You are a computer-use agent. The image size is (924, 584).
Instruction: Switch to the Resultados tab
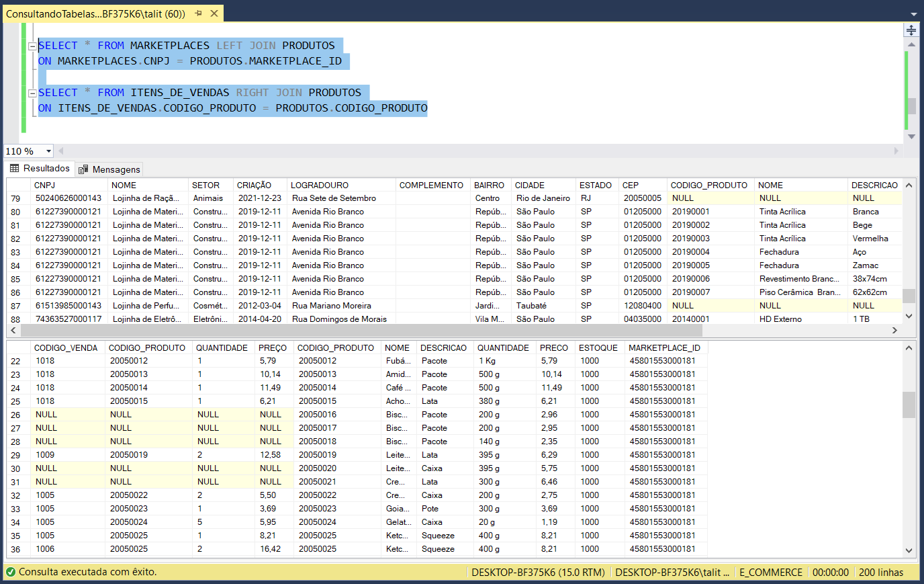click(40, 169)
